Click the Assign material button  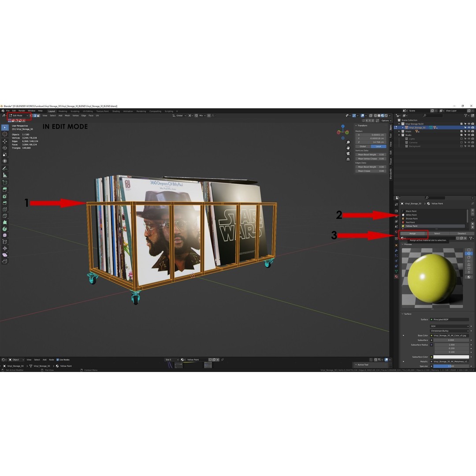point(412,234)
